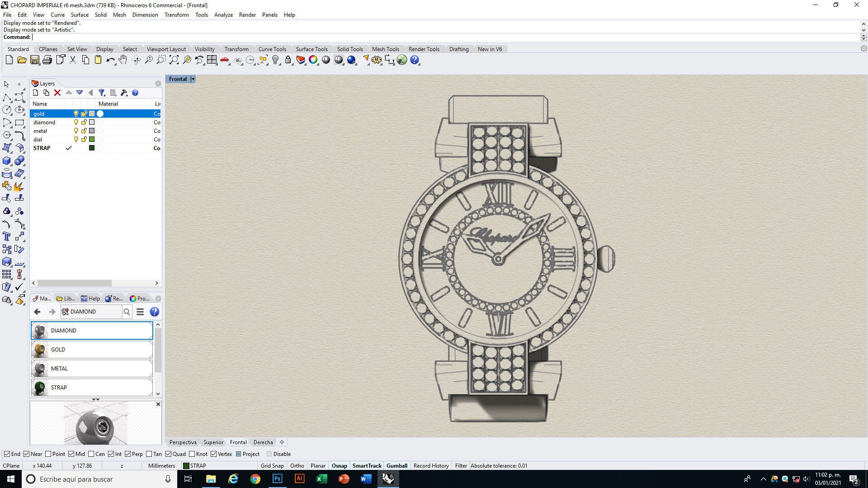
Task: Toggle Record History in status bar
Action: tap(431, 466)
